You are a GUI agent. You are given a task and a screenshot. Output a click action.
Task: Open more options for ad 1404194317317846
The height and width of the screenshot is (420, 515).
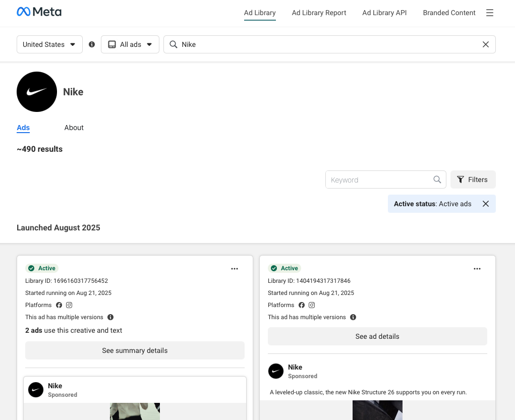coord(477,269)
